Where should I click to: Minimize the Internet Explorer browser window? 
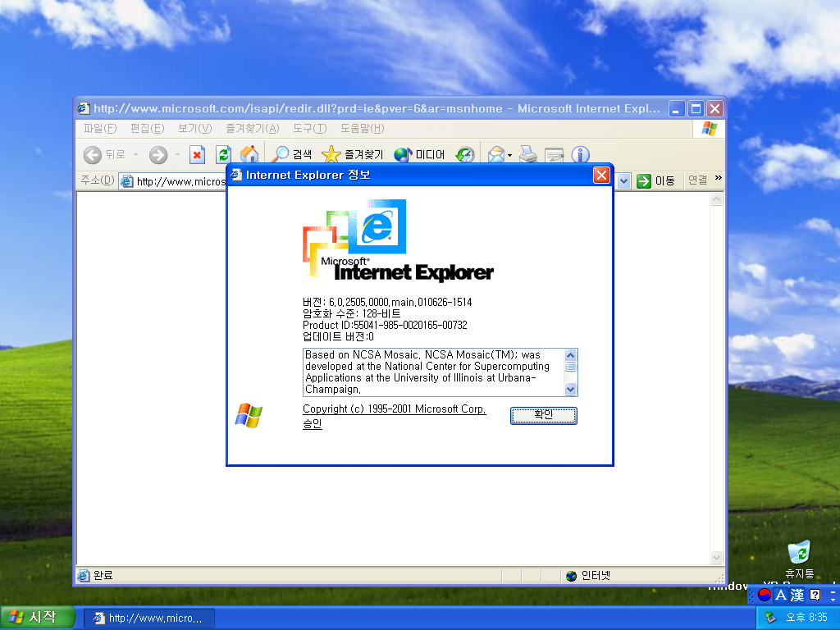click(677, 109)
